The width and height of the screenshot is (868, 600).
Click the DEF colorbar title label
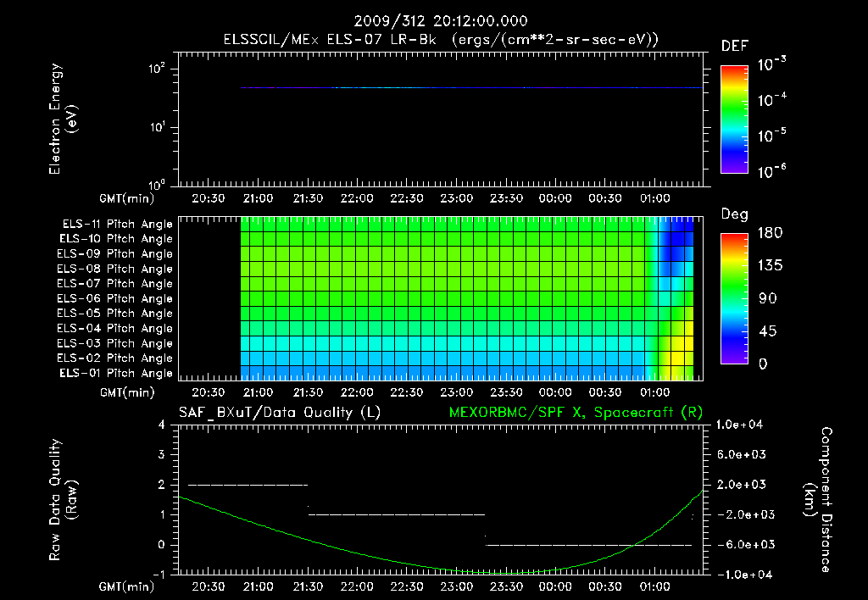735,47
